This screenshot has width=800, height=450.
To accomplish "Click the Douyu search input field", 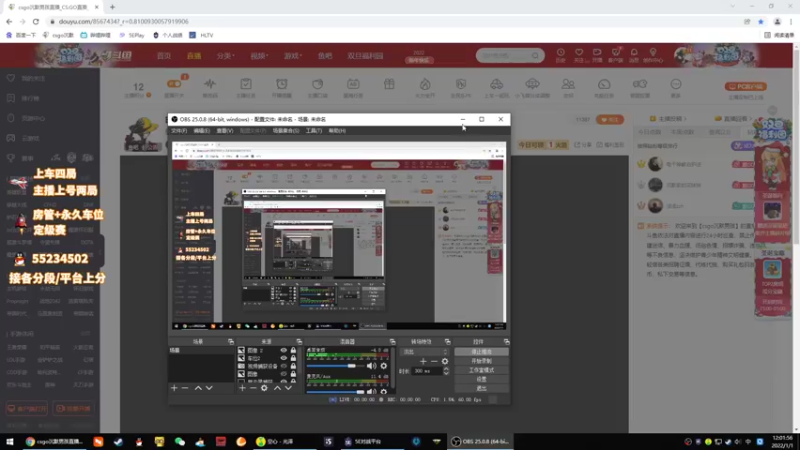I will (504, 55).
